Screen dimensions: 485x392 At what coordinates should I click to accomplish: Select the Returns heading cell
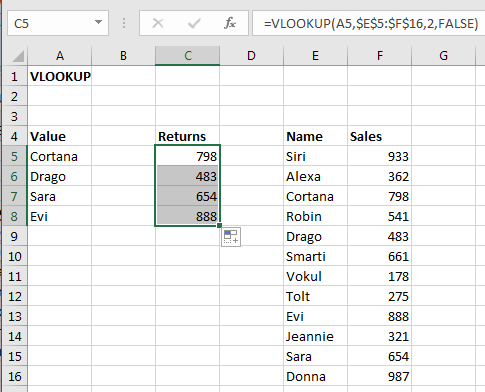pyautogui.click(x=187, y=136)
